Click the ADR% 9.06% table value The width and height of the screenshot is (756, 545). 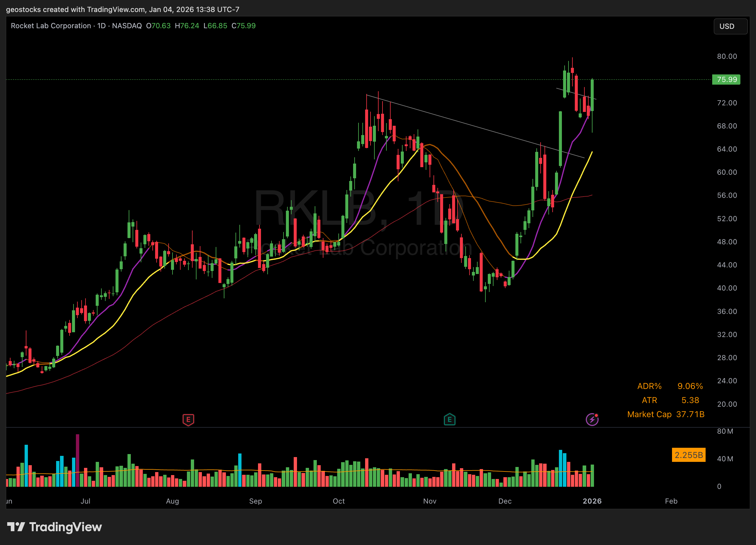[690, 386]
